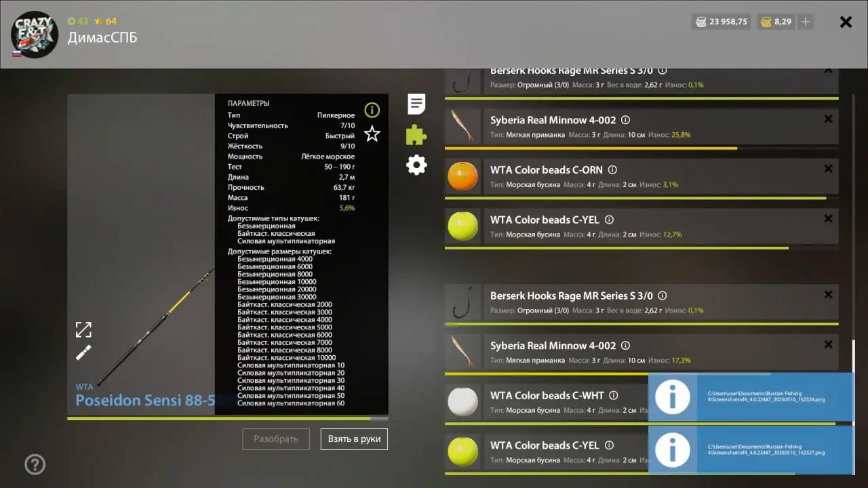Viewport: 868px width, 488px height.
Task: Click the reel entry Безынерционная 30000
Action: (x=277, y=297)
